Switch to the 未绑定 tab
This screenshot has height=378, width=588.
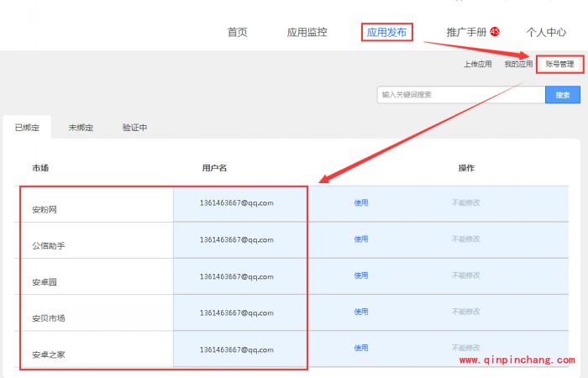coord(81,128)
